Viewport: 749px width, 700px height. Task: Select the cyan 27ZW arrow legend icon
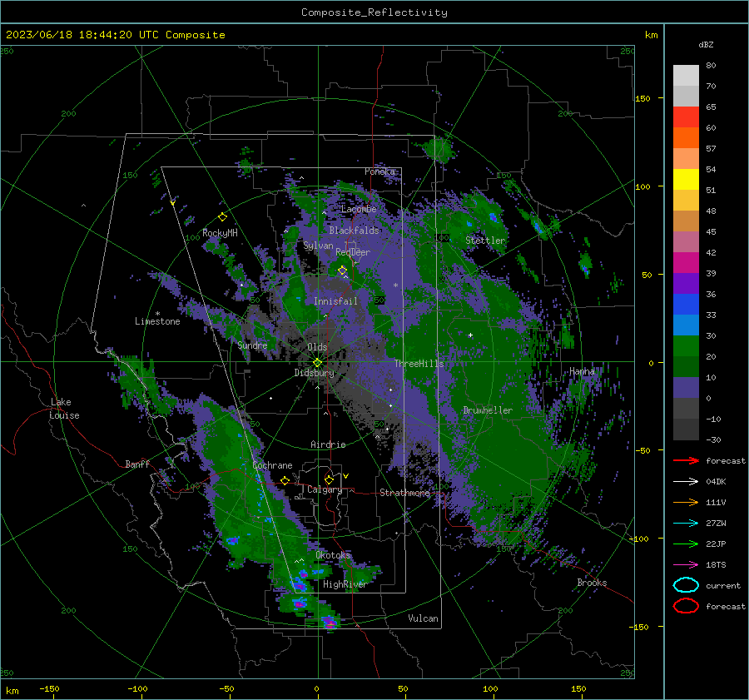[686, 524]
